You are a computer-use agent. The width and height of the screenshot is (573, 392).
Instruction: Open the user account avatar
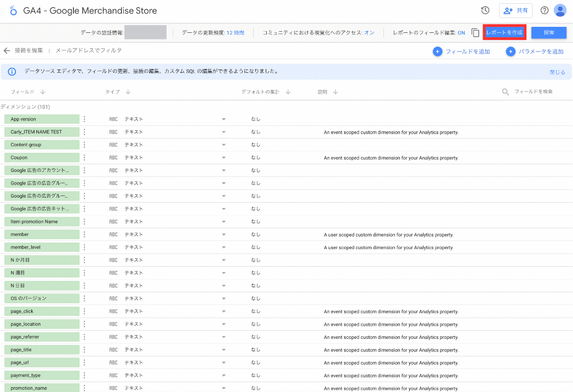click(560, 10)
